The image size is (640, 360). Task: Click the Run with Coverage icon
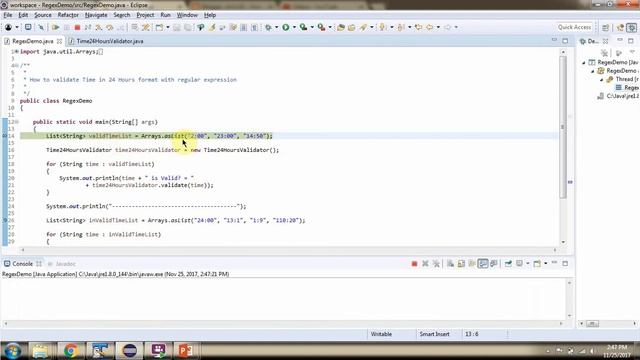tap(303, 27)
